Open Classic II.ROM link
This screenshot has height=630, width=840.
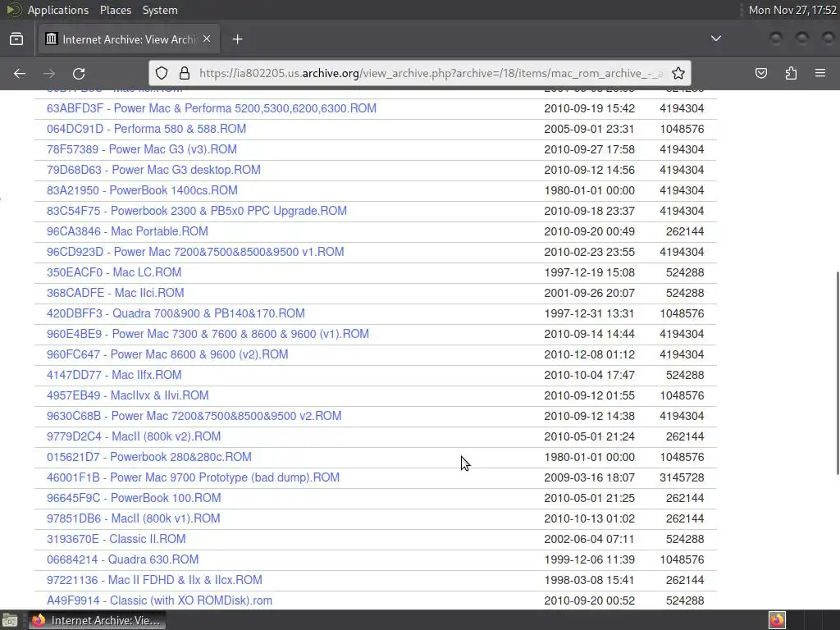(116, 539)
